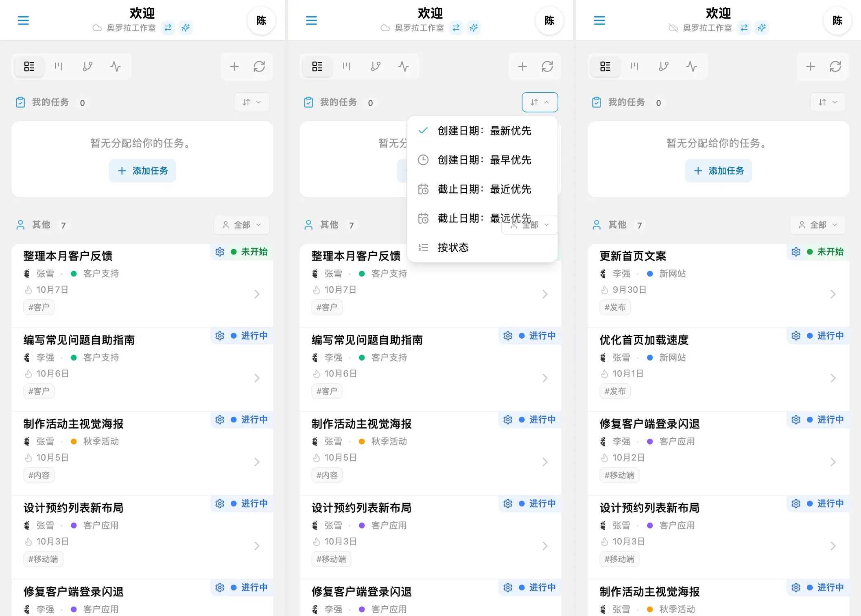
Task: Switch to board view tab in left panel
Action: pos(59,66)
